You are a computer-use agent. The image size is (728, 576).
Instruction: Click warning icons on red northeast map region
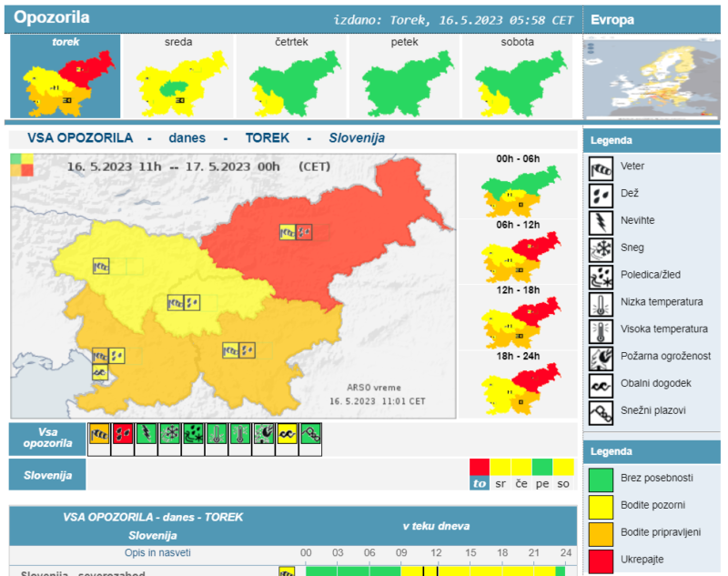296,232
